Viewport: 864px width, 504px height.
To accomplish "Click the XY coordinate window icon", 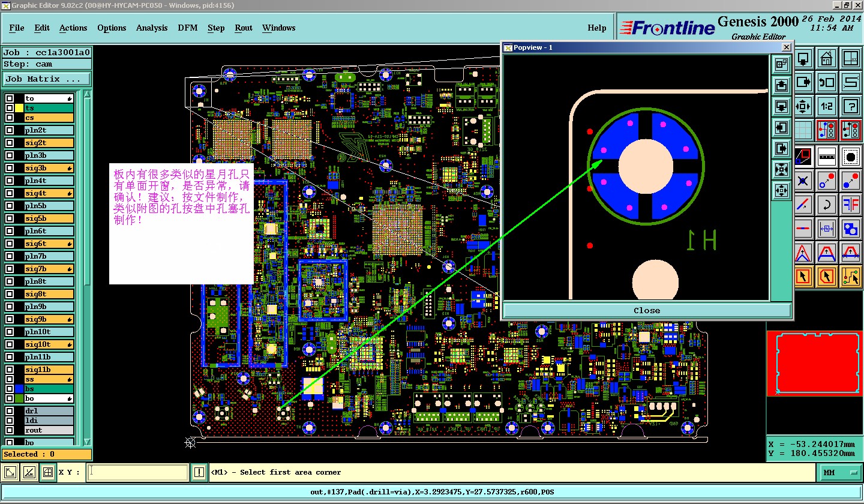I will click(x=851, y=59).
